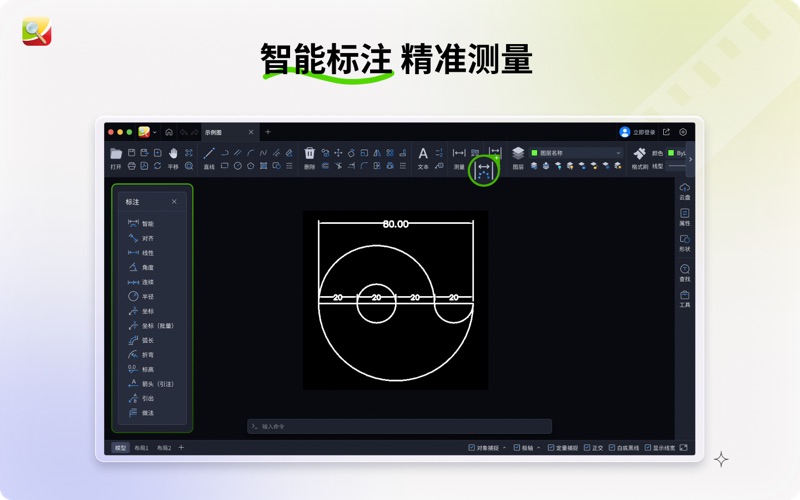This screenshot has width=800, height=500.
Task: Click the redo arrow in title bar
Action: click(x=194, y=132)
